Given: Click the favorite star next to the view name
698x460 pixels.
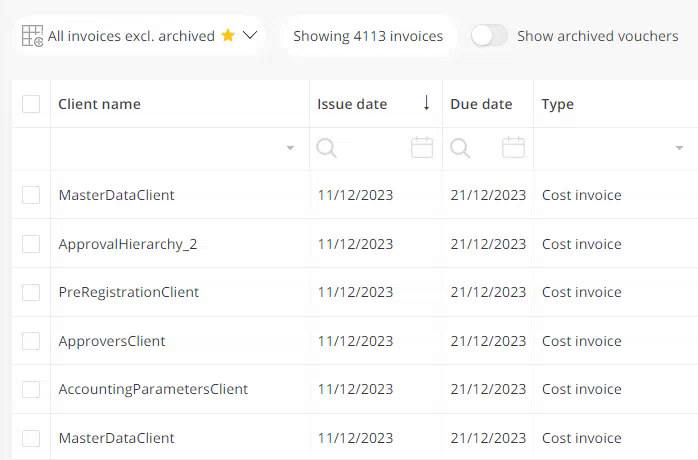Looking at the screenshot, I should [x=228, y=36].
